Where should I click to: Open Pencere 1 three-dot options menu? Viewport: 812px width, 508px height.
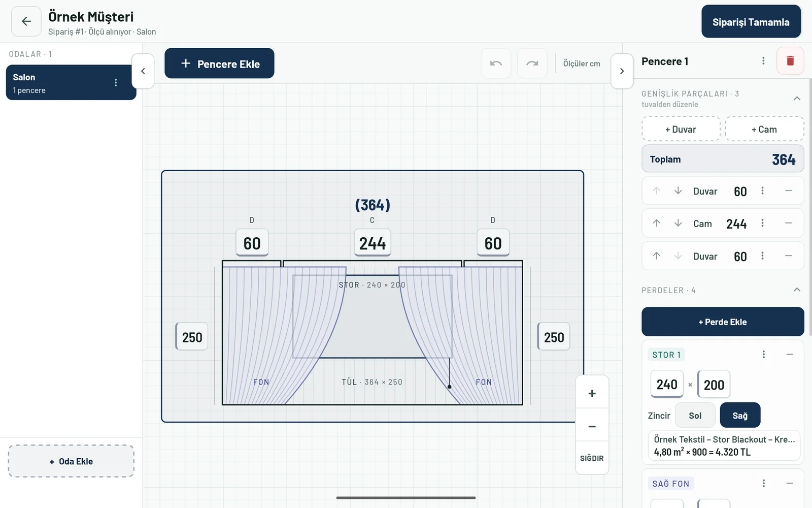tap(763, 61)
